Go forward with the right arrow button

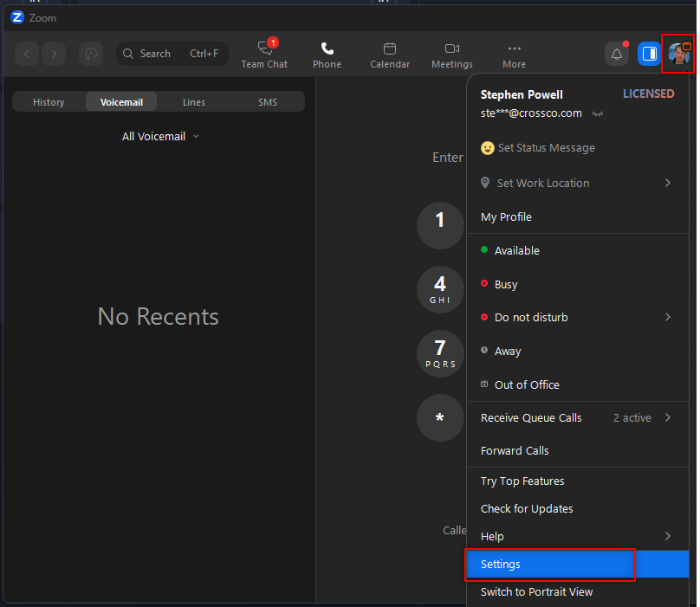pyautogui.click(x=54, y=54)
